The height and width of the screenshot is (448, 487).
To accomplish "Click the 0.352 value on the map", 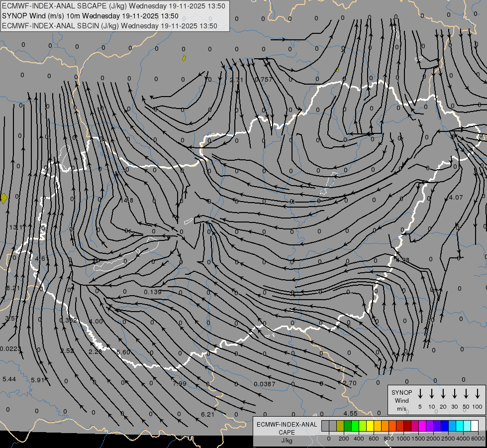I will point(68,320).
